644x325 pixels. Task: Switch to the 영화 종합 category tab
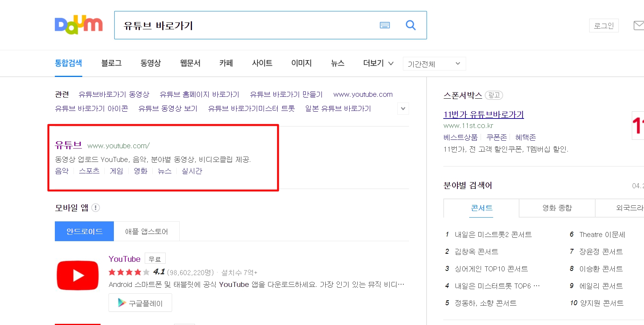click(x=557, y=208)
